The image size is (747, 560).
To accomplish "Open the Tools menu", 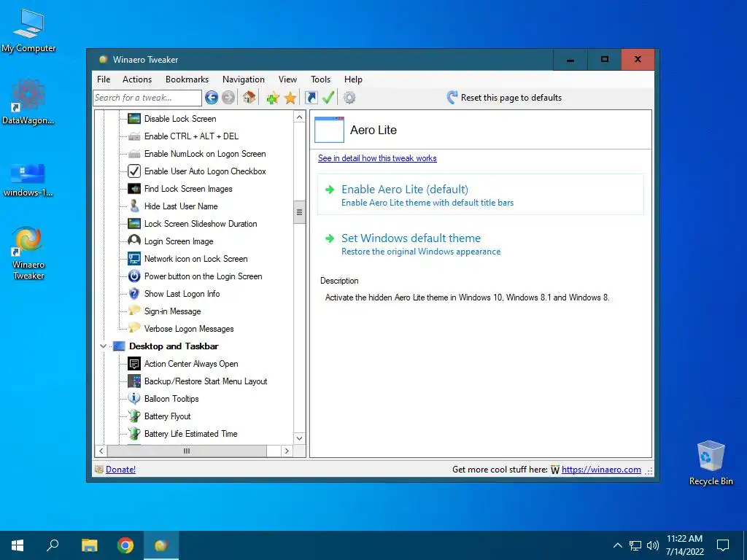I will click(320, 79).
